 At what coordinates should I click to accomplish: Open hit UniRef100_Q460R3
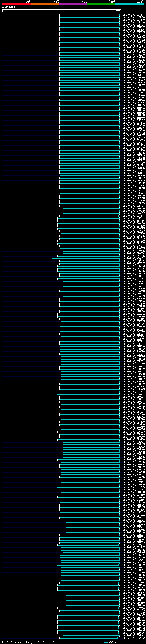(x=134, y=42)
